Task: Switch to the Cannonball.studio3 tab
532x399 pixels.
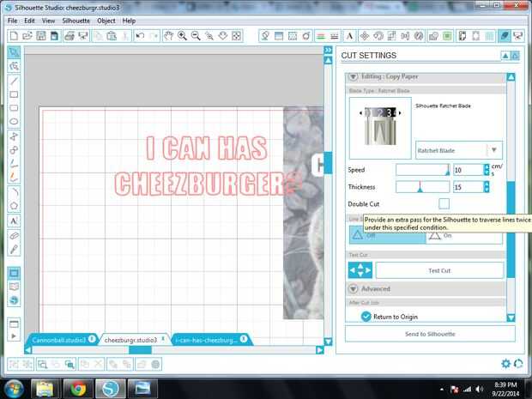Action: pyautogui.click(x=58, y=340)
